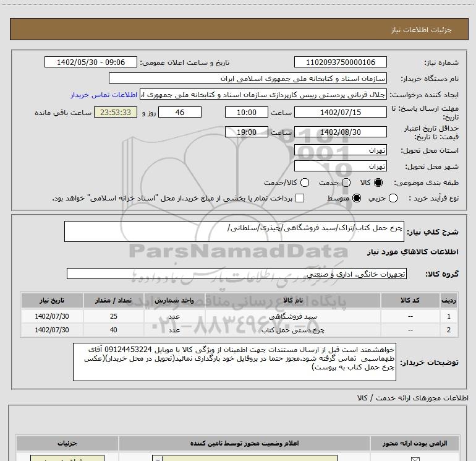Click the general need description text box

234,231
